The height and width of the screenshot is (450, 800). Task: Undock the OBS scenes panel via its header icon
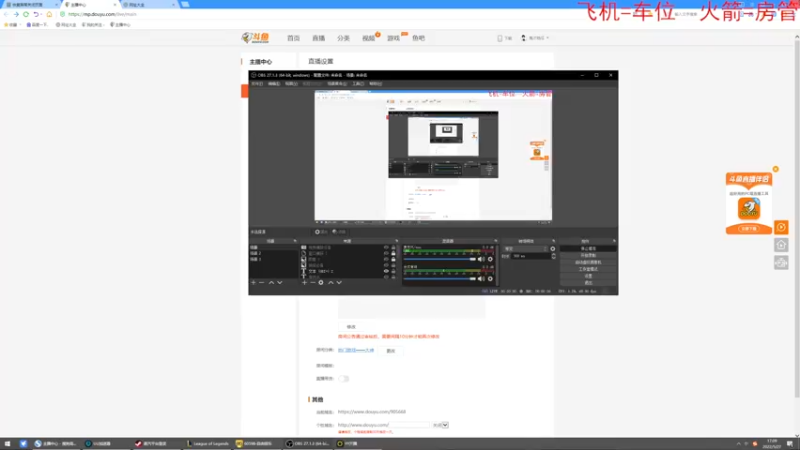pyautogui.click(x=294, y=241)
